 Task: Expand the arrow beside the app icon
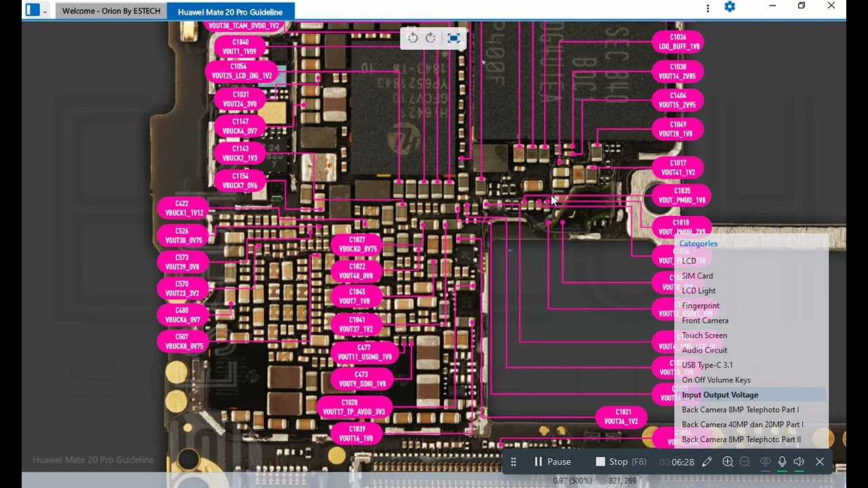click(45, 11)
